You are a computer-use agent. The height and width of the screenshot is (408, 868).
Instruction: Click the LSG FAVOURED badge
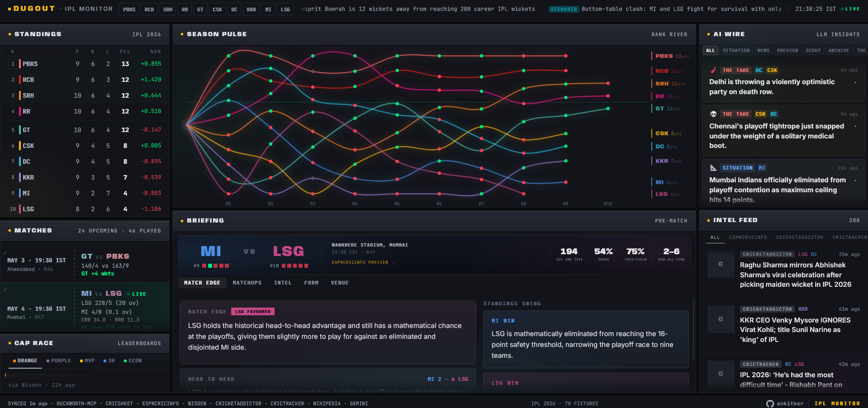[x=253, y=312]
